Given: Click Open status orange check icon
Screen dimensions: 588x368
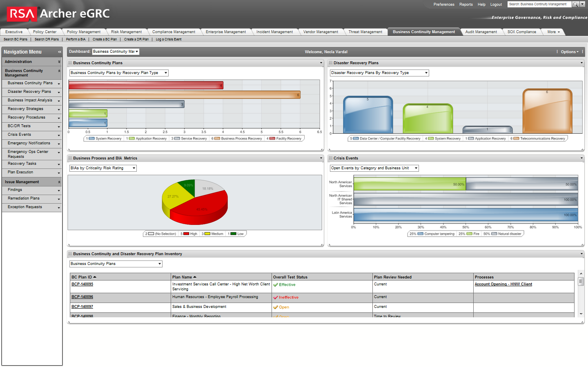Looking at the screenshot, I should pyautogui.click(x=276, y=307).
